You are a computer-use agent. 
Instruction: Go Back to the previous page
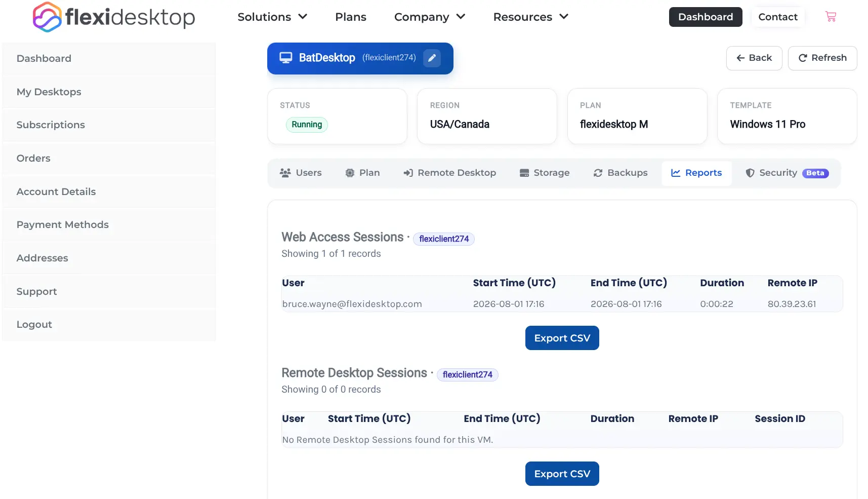pyautogui.click(x=754, y=58)
